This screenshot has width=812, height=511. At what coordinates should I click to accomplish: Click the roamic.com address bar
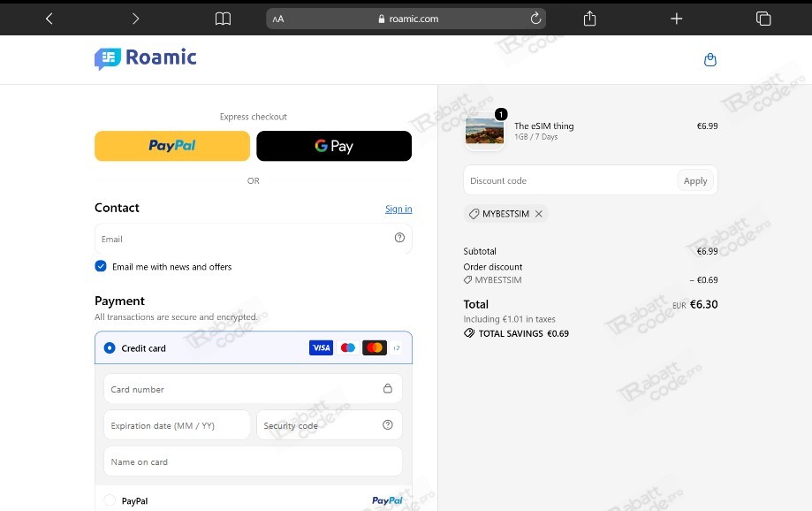coord(406,19)
